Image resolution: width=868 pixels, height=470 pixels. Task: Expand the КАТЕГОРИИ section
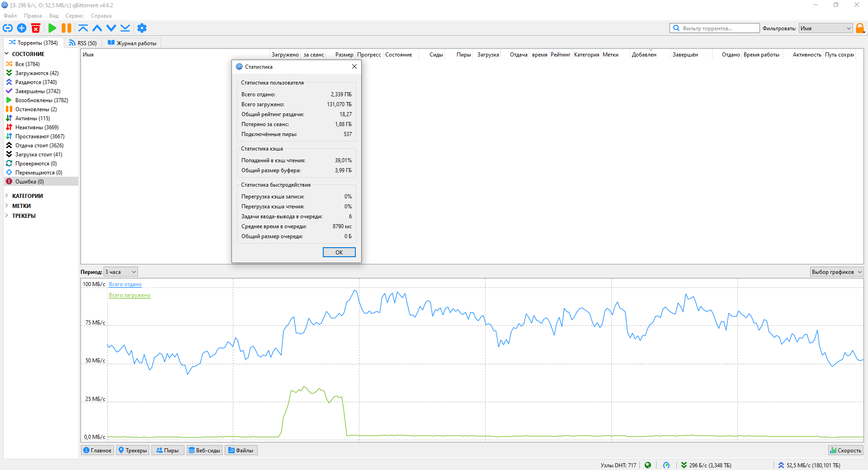coord(7,196)
